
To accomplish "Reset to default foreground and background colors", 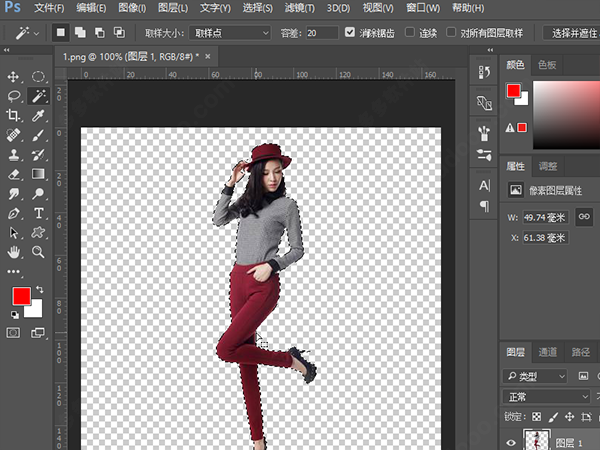I will click(x=15, y=315).
